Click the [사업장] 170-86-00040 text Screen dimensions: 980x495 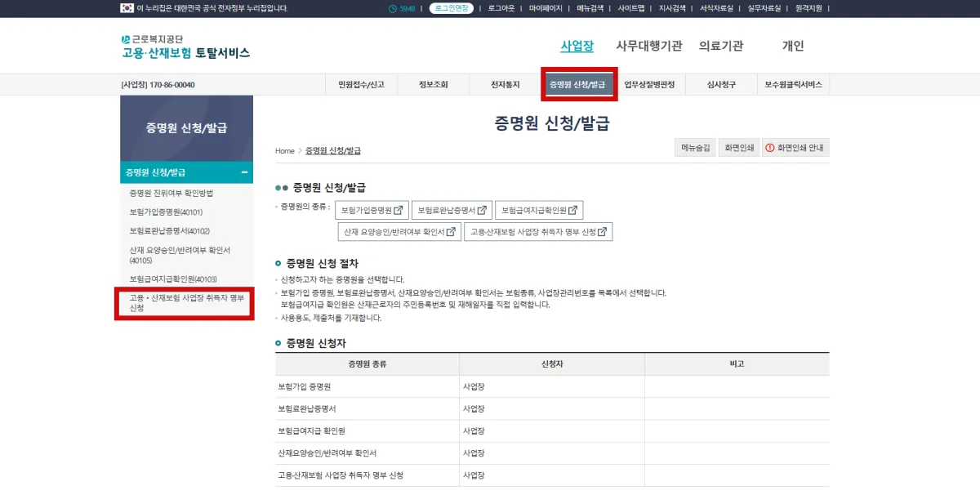tap(158, 84)
